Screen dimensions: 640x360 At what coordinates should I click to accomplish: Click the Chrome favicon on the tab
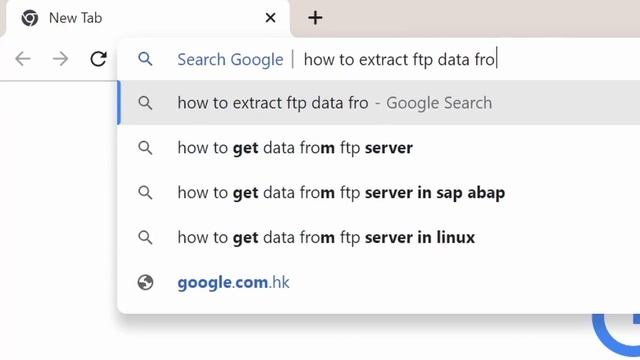(x=30, y=18)
